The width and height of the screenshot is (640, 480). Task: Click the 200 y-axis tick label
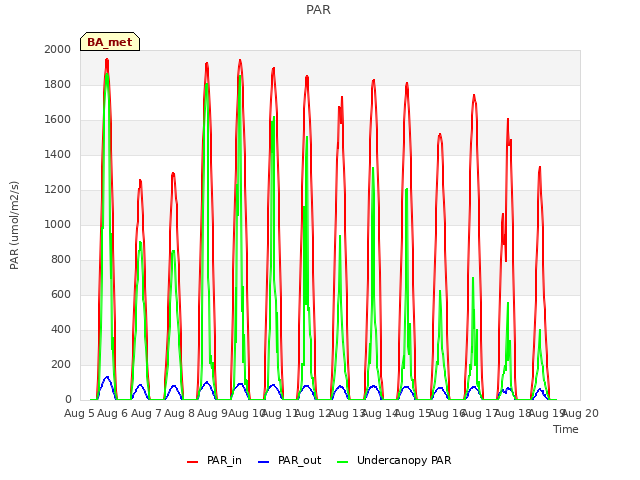(61, 364)
